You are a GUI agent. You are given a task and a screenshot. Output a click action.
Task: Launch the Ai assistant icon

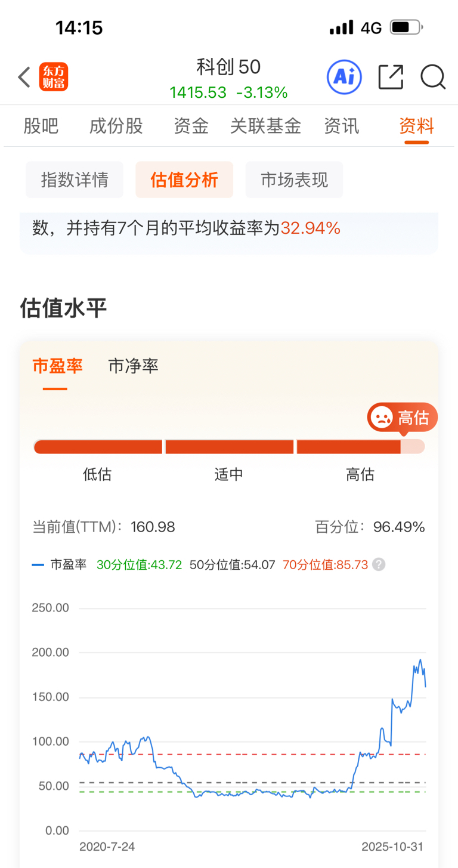tap(344, 77)
